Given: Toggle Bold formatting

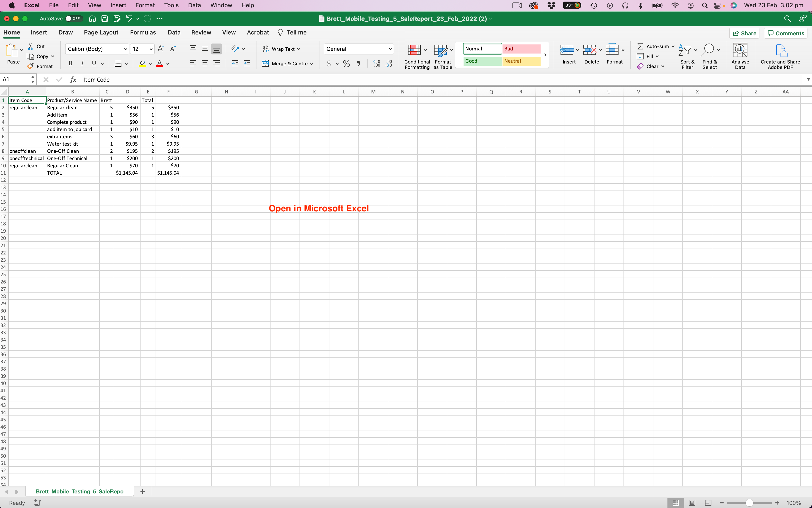Looking at the screenshot, I should (x=70, y=63).
